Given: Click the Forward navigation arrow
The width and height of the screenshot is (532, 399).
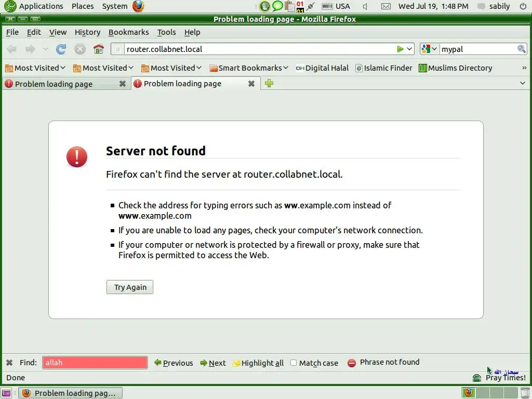Looking at the screenshot, I should [x=30, y=49].
